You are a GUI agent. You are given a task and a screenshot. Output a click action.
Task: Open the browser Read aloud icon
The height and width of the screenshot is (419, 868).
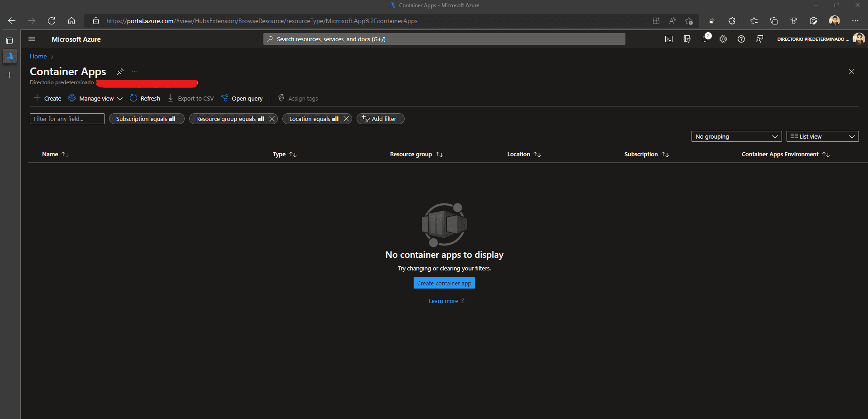pos(672,21)
